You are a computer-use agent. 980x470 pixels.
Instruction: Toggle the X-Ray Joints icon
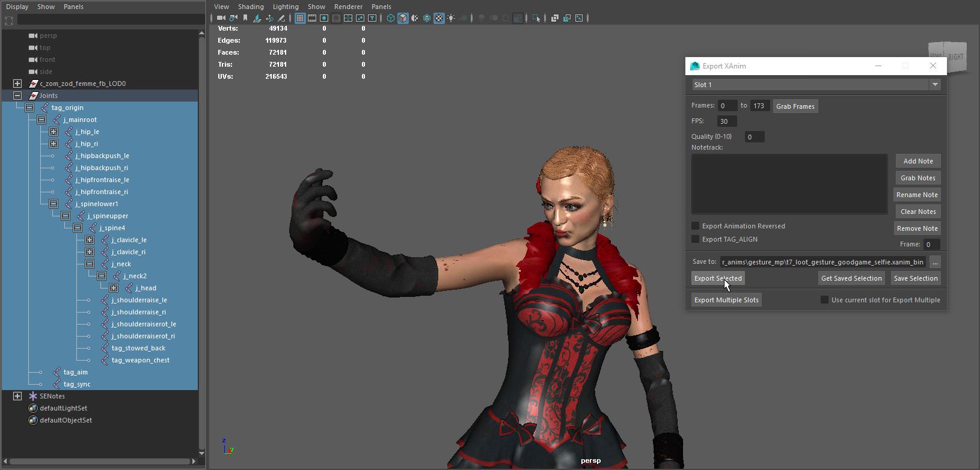pos(578,18)
